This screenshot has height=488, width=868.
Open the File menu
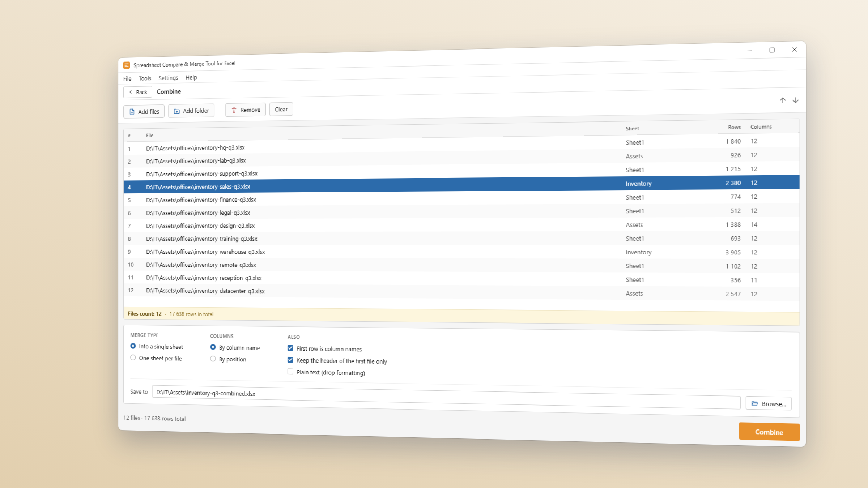point(127,78)
